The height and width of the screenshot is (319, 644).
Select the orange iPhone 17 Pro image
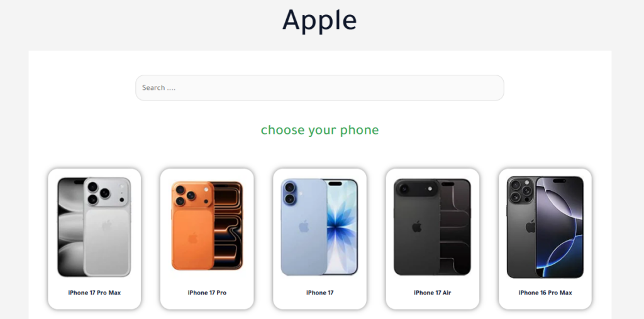click(x=207, y=226)
